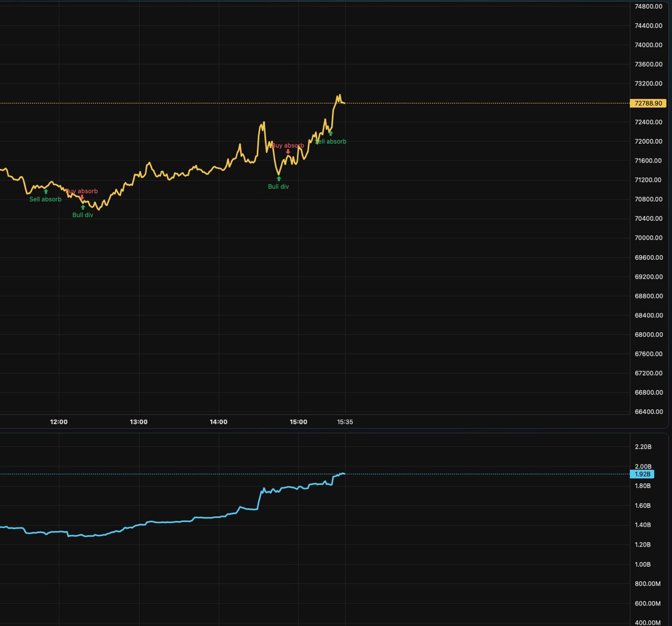This screenshot has width=672, height=626.
Task: Click the green Sell absorb arrow before 12:00
Action: coord(46,192)
